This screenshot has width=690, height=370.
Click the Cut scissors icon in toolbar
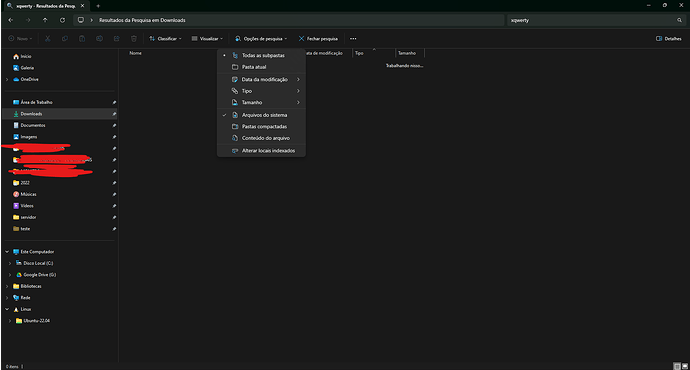[x=48, y=39]
